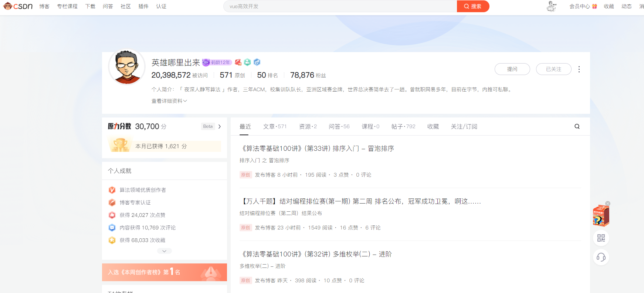
Task: Switch to the 问答·56 tab
Action: pos(339,126)
